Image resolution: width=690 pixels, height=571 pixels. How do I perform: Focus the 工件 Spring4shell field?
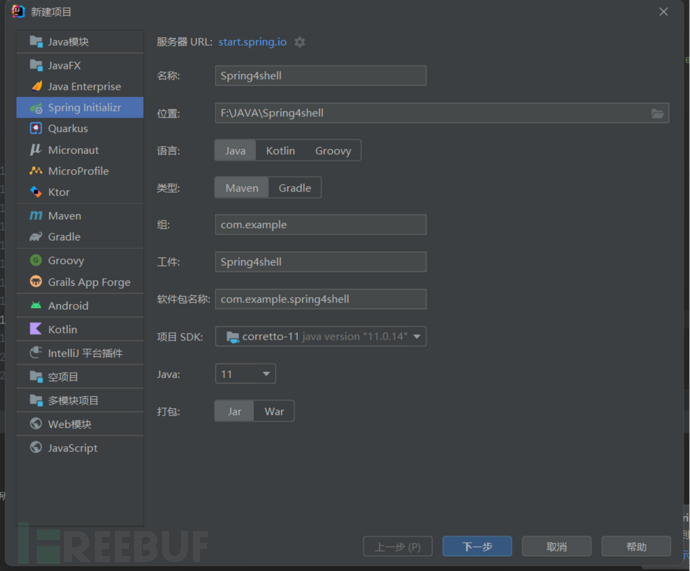[x=320, y=262]
